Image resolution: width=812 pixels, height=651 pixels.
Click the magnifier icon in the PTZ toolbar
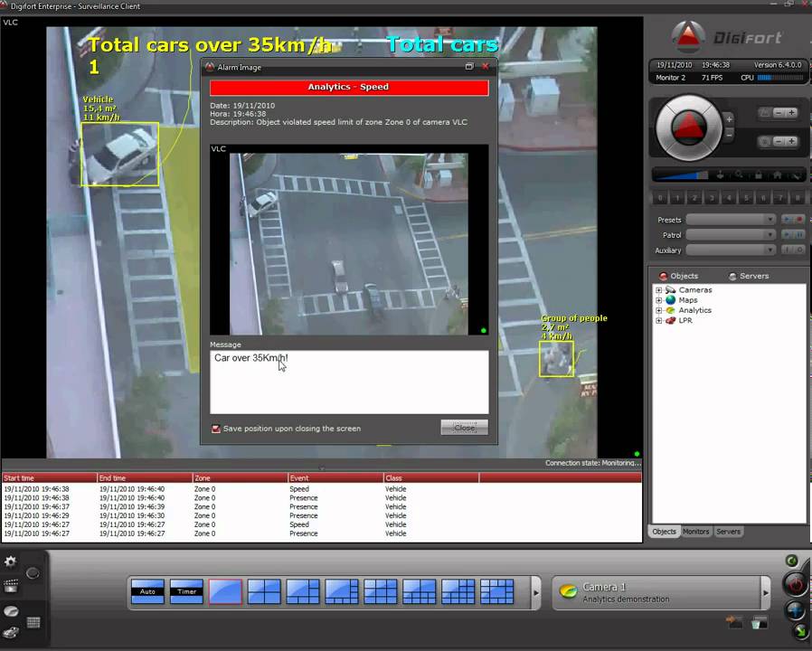pyautogui.click(x=739, y=175)
